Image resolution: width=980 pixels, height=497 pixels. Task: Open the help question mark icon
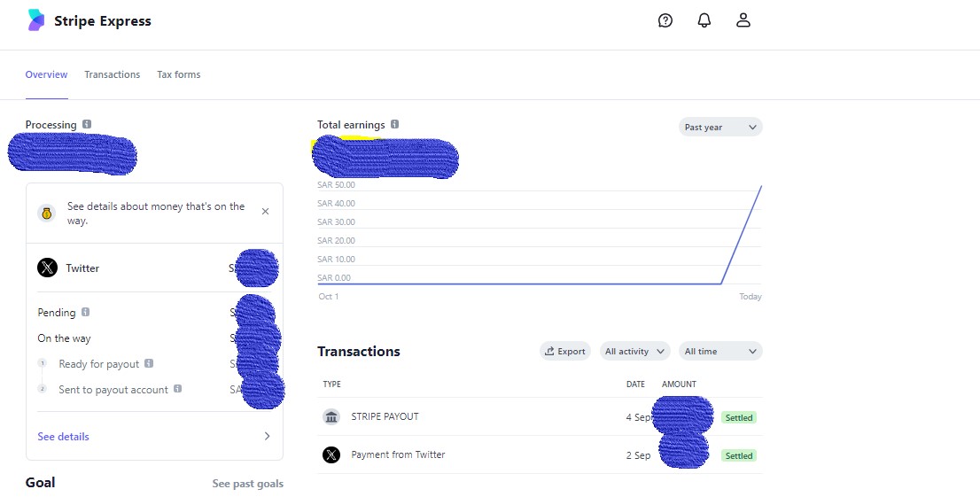click(665, 20)
